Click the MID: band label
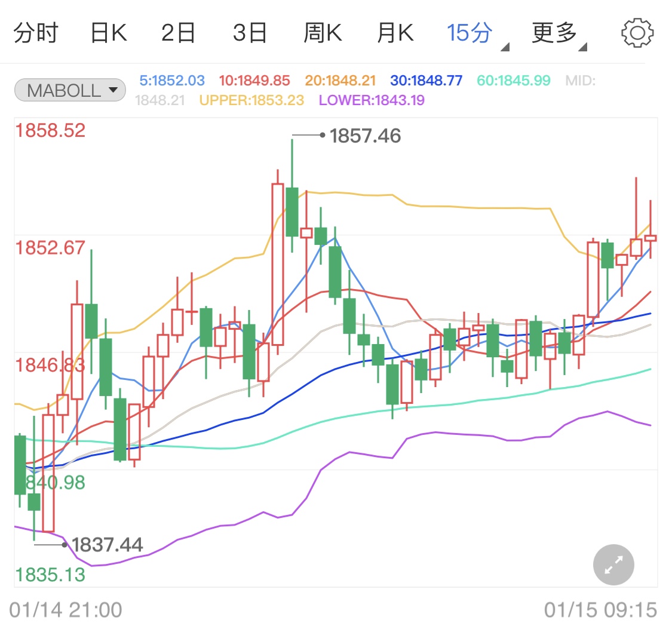This screenshot has height=635, width=672. [x=580, y=80]
